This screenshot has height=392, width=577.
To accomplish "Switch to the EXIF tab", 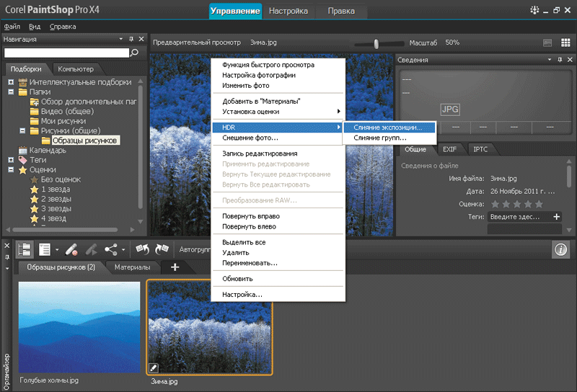I will pos(449,149).
